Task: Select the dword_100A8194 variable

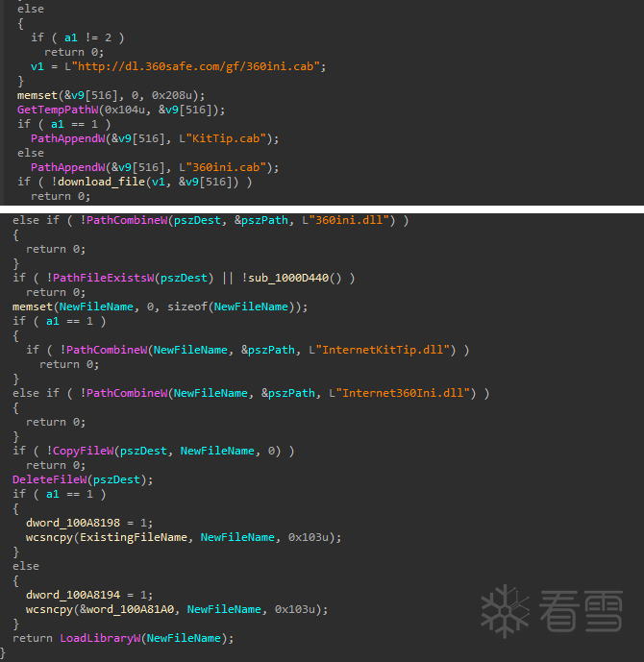Action: pyautogui.click(x=73, y=595)
